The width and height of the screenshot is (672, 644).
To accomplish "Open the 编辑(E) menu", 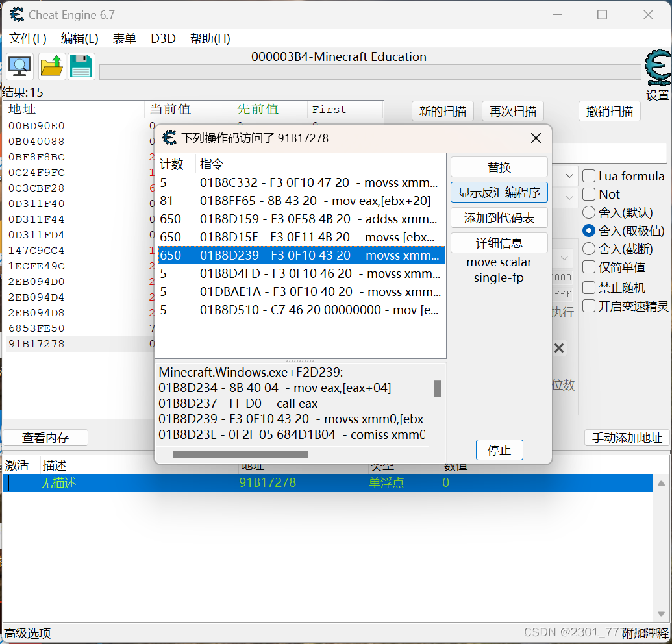I will click(x=79, y=38).
